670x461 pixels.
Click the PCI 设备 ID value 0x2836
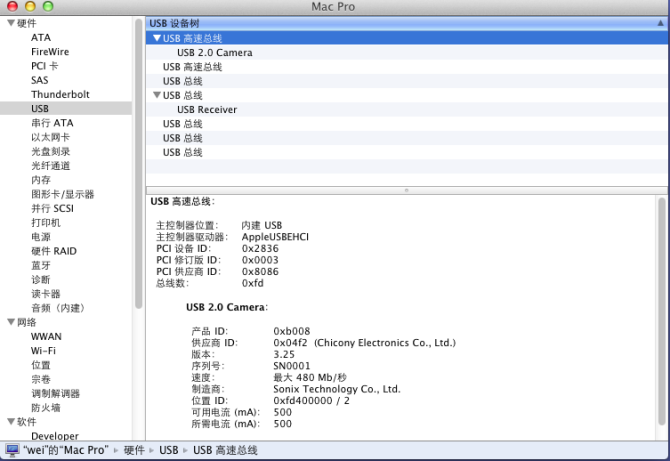tap(260, 249)
